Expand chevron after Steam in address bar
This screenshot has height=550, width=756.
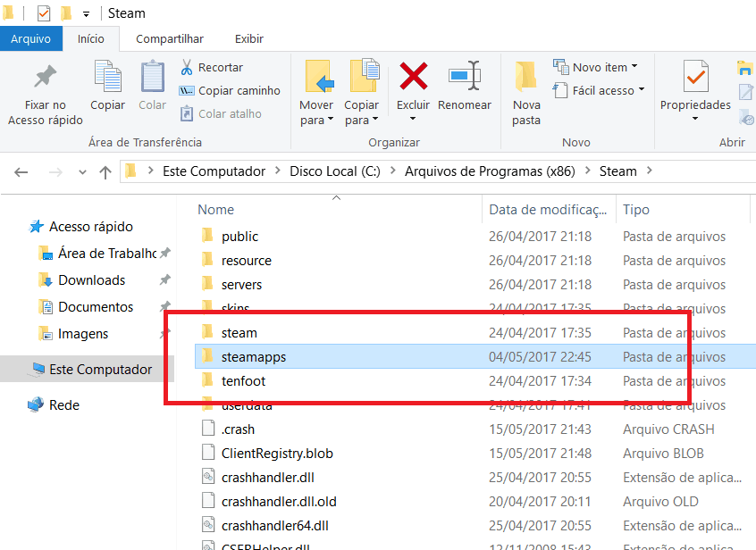(x=650, y=171)
